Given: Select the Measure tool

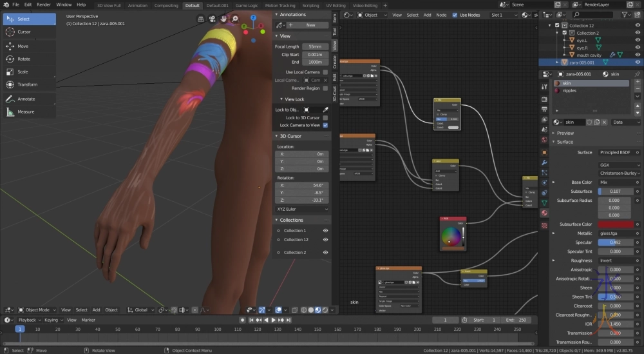Looking at the screenshot, I should click(26, 112).
